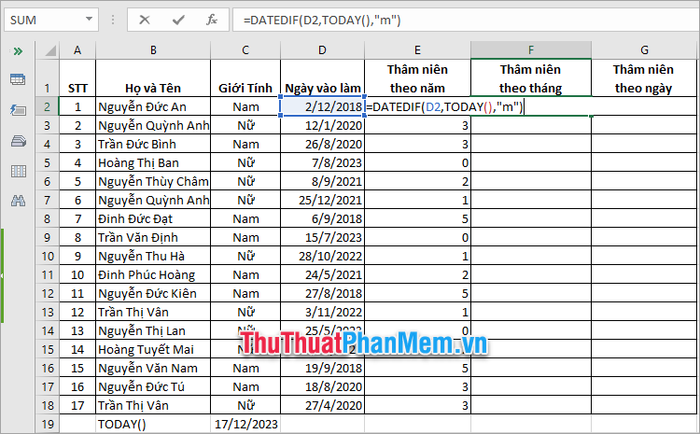Click the grid columns icon in the sidebar

pyautogui.click(x=18, y=171)
